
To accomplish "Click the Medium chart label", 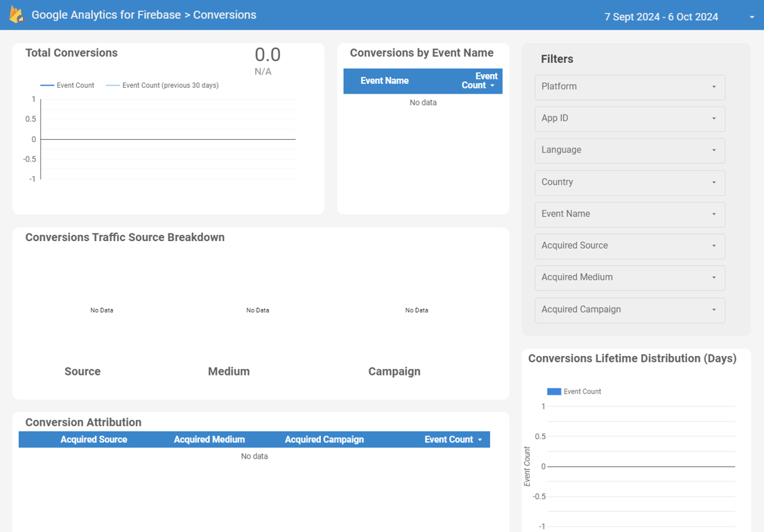I will pyautogui.click(x=229, y=371).
